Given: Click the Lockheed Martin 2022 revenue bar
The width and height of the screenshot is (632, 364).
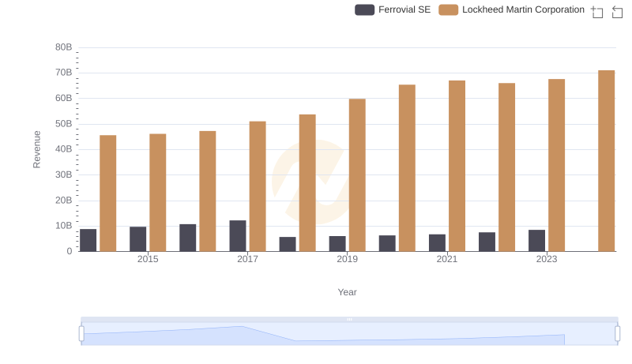Looking at the screenshot, I should click(506, 167).
